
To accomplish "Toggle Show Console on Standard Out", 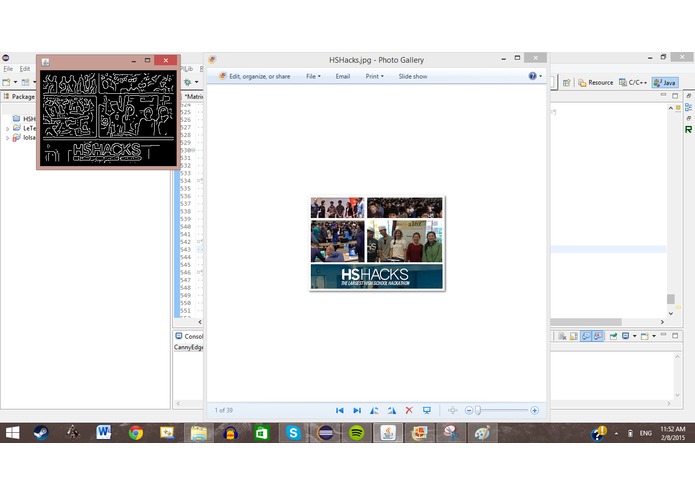I will coord(586,336).
